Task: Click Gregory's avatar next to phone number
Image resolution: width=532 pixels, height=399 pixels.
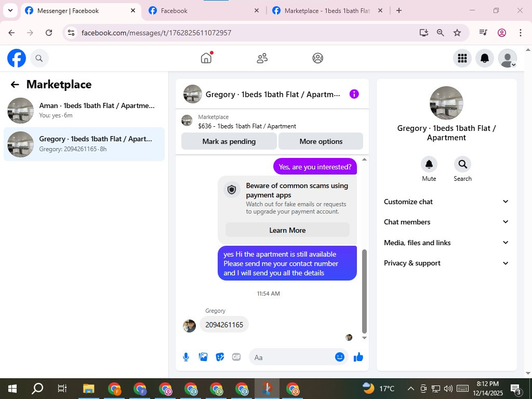Action: [x=189, y=326]
